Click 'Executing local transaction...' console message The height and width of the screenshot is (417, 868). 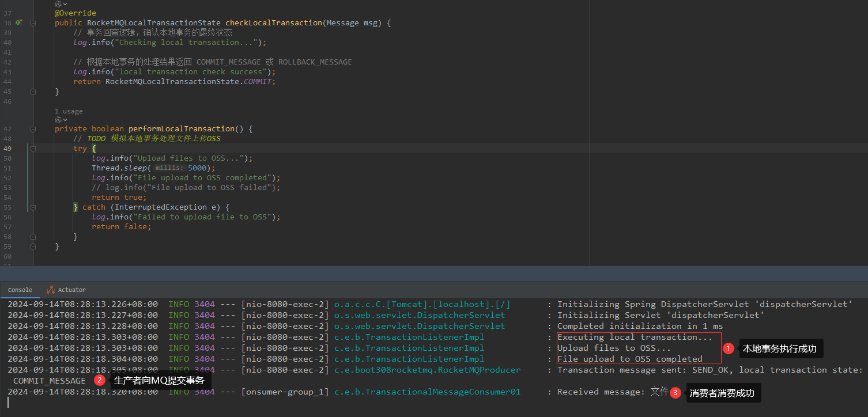635,337
